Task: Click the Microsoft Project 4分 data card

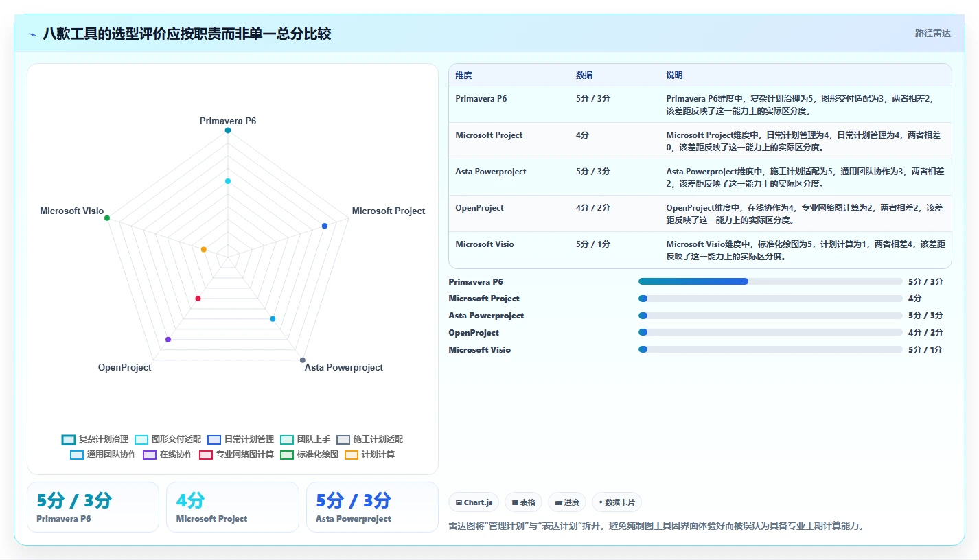Action: click(233, 507)
